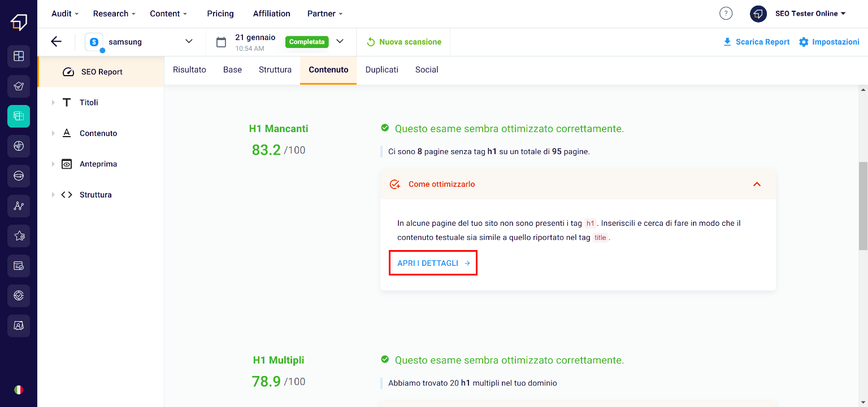Open the samsung project dropdown

click(x=189, y=42)
